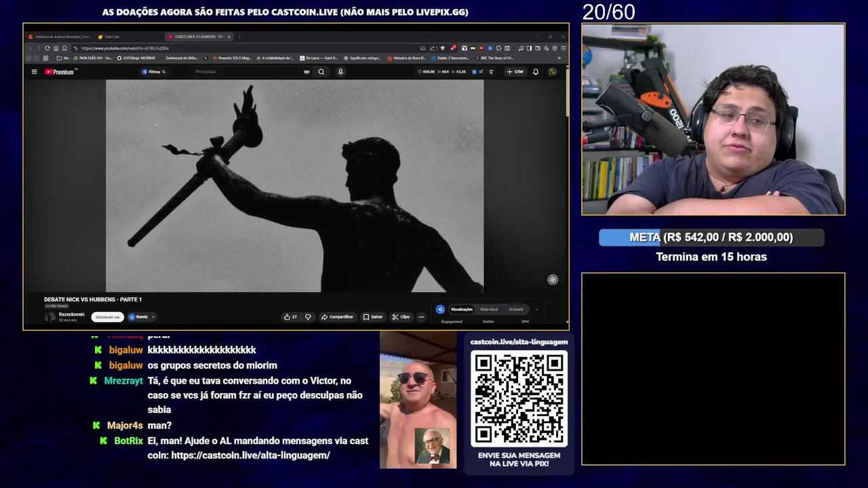Open YouTube notifications bell
This screenshot has height=488, width=868.
coord(536,72)
